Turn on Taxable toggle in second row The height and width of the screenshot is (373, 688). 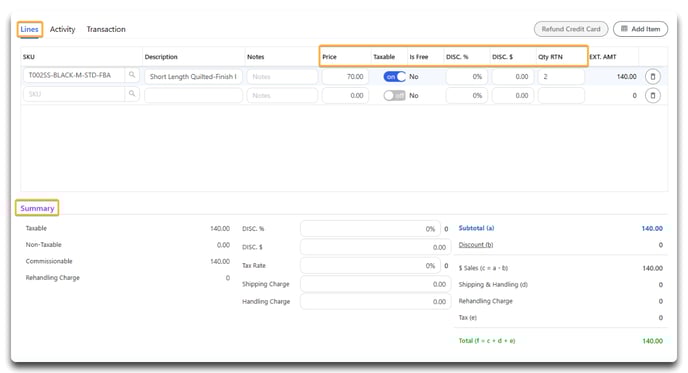394,95
